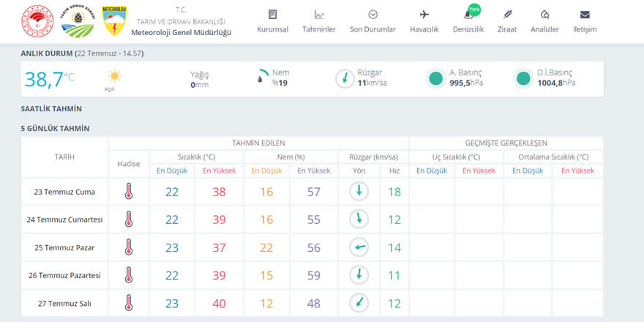The height and width of the screenshot is (322, 644).
Task: Click the thermometer icon for 23 Temmuz Cuma
Action: [129, 192]
